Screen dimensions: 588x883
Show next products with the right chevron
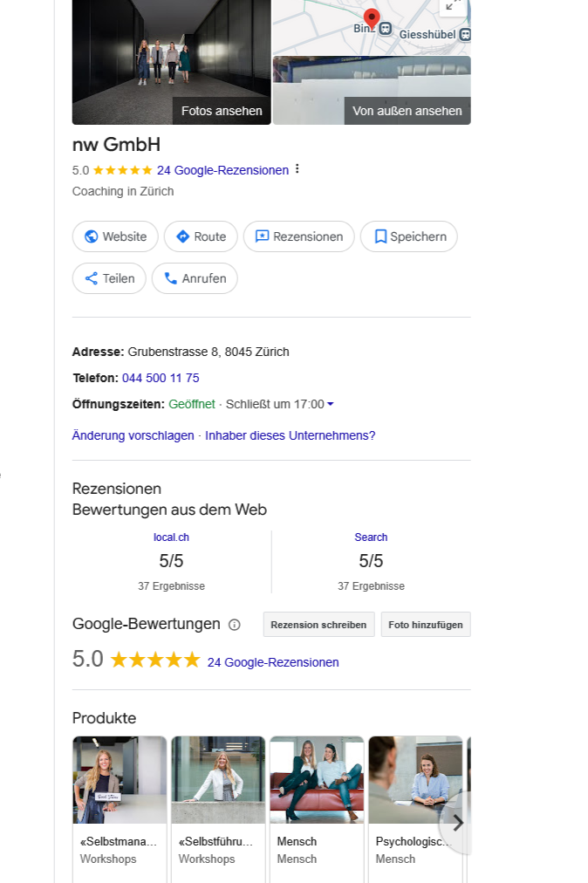[457, 823]
